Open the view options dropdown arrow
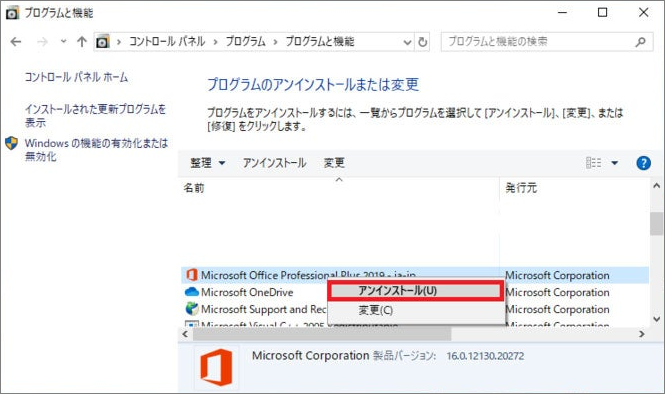 pos(614,163)
